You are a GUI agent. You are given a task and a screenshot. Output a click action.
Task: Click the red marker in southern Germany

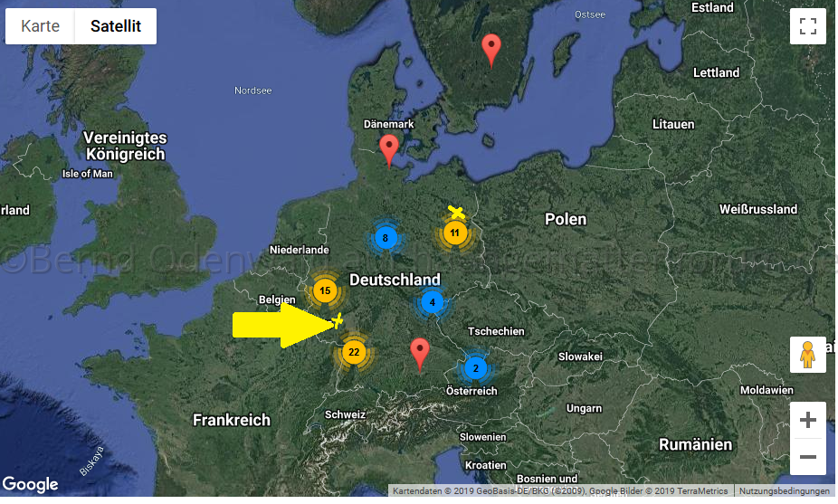coord(419,353)
